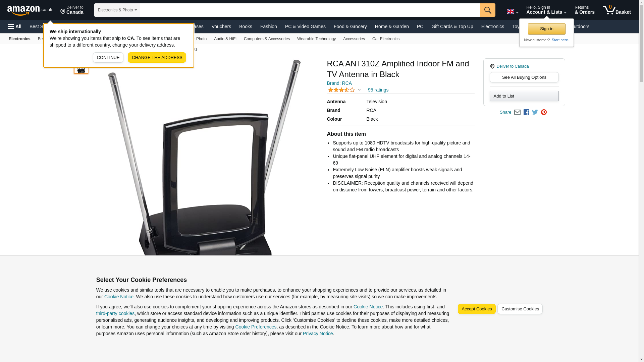Open the Books navigation item
This screenshot has width=644, height=362.
[246, 26]
